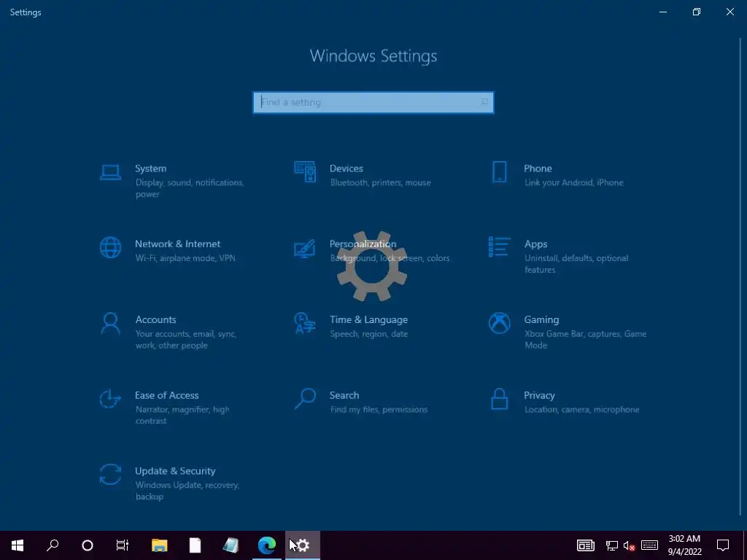747x560 pixels.
Task: Click 'Speech, region, date' text
Action: tap(368, 334)
